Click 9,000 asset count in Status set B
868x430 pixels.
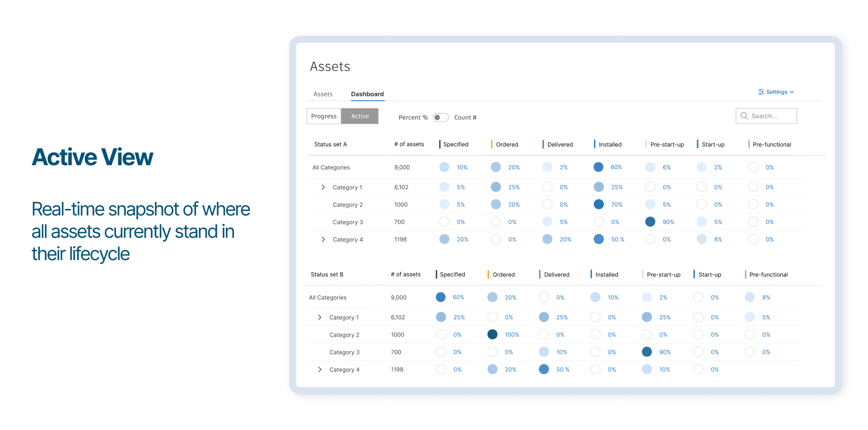coord(399,297)
